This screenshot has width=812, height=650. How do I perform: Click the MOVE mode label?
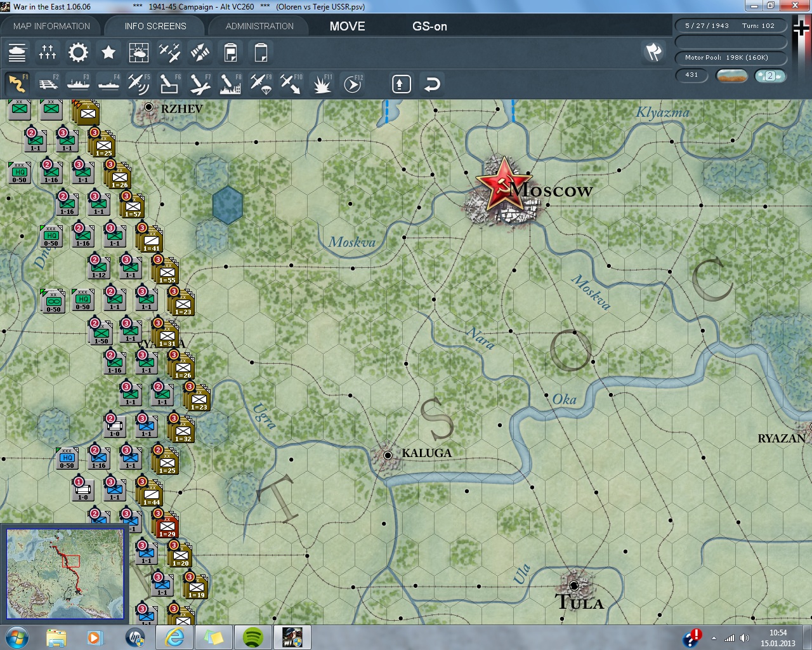pos(348,26)
